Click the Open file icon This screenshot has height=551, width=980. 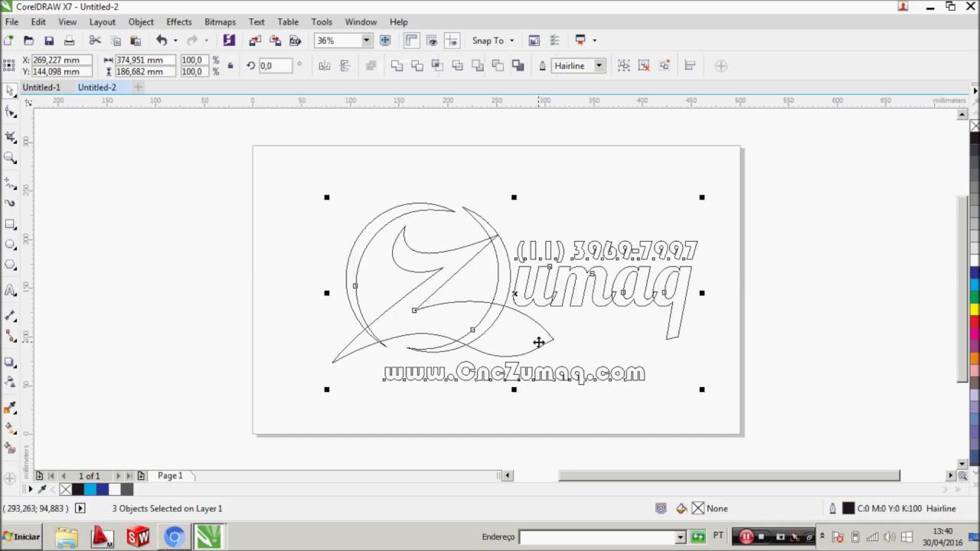[29, 41]
